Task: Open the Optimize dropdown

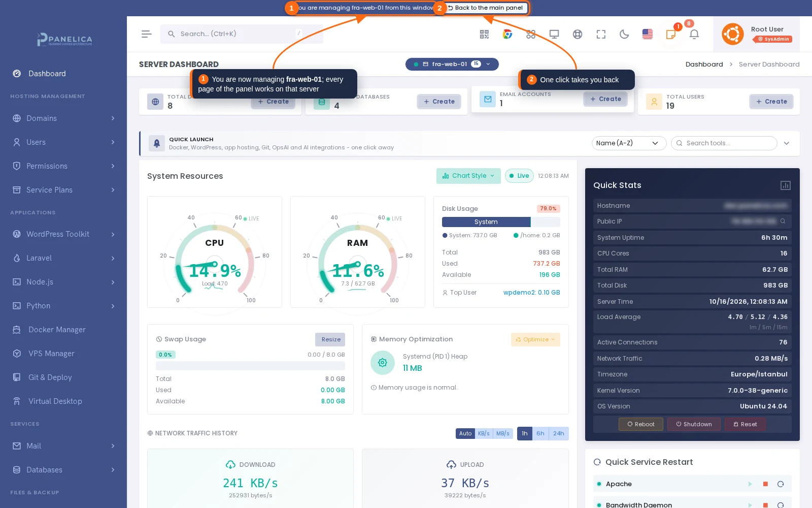Action: (x=535, y=339)
